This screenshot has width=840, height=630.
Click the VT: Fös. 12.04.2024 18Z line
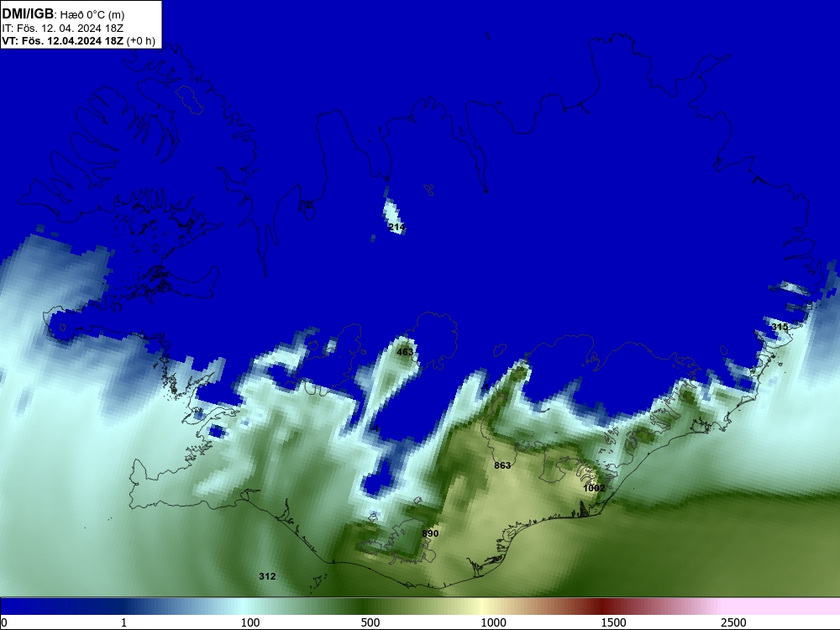[x=78, y=41]
